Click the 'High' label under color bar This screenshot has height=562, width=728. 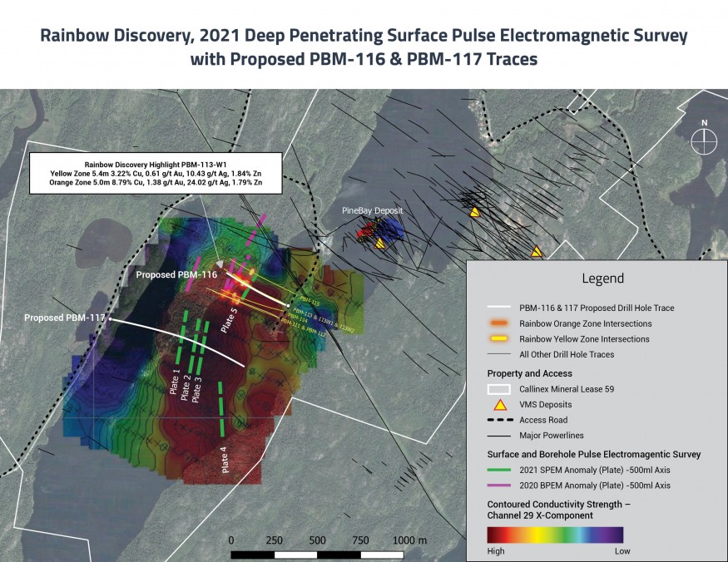pos(496,551)
